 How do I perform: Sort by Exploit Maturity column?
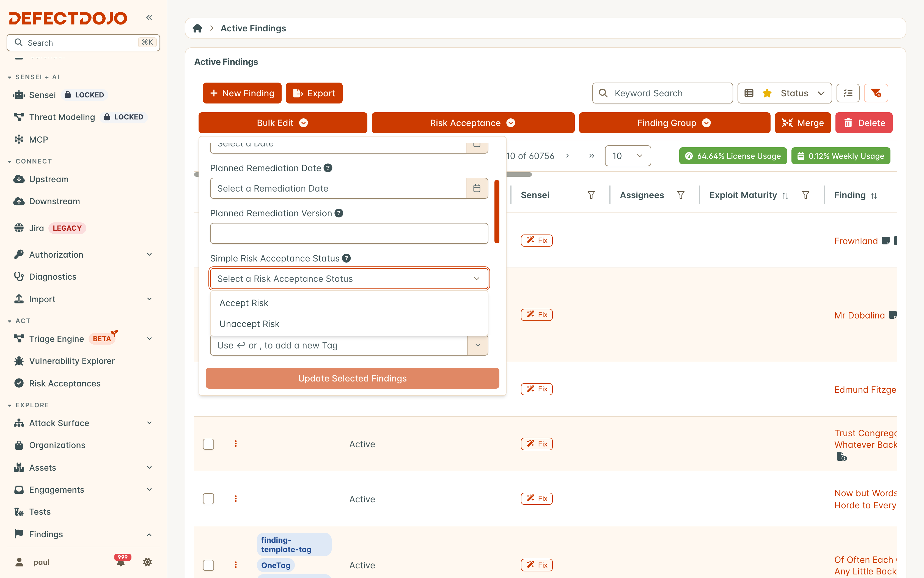click(x=785, y=195)
